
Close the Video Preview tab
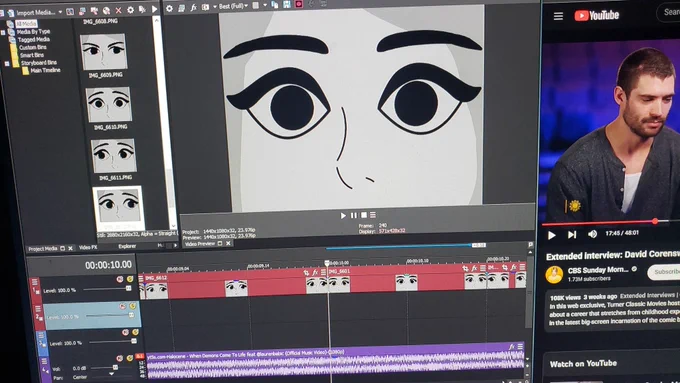pos(228,243)
